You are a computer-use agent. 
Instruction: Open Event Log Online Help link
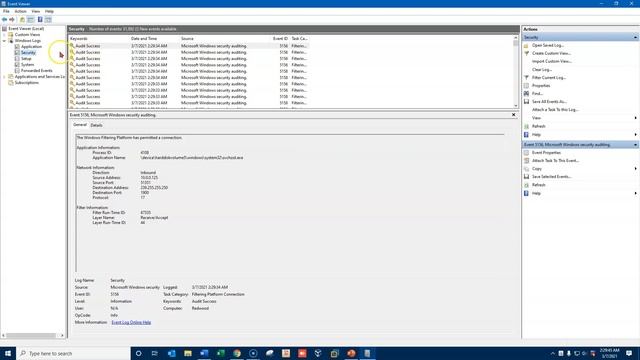(131, 322)
